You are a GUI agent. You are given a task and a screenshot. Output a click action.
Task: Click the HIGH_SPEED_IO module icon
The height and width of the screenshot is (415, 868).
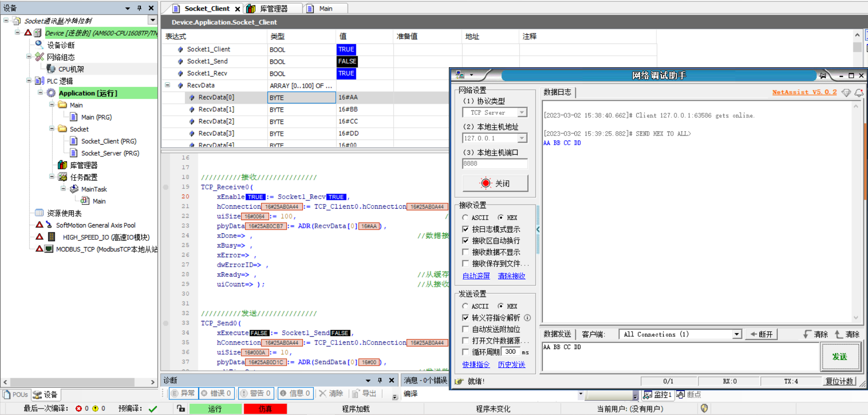(52, 237)
